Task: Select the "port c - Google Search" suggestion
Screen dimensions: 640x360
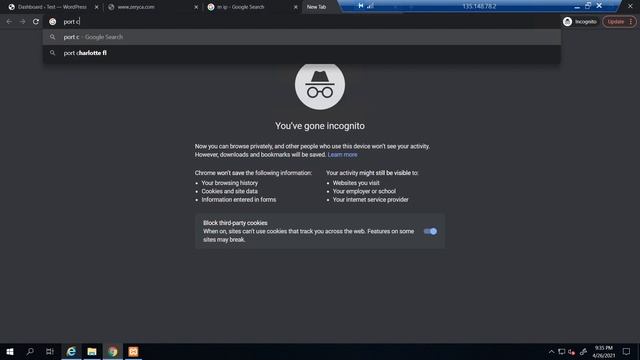Action: click(x=302, y=37)
